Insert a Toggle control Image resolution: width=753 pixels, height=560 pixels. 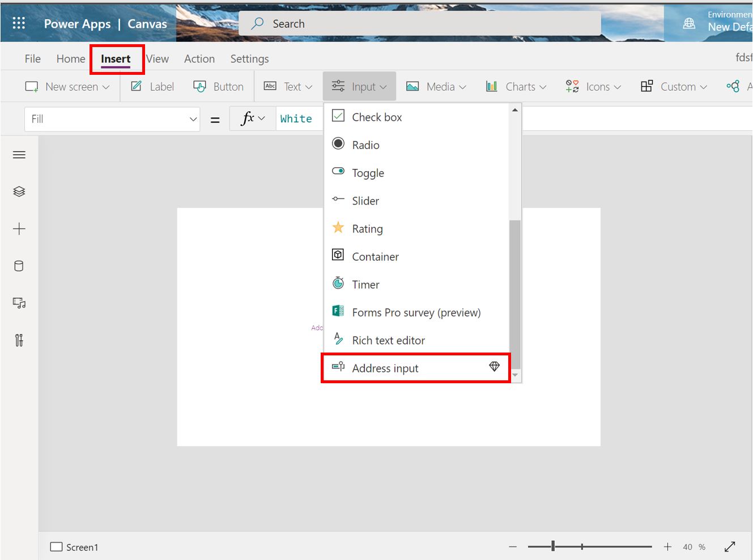pyautogui.click(x=368, y=173)
